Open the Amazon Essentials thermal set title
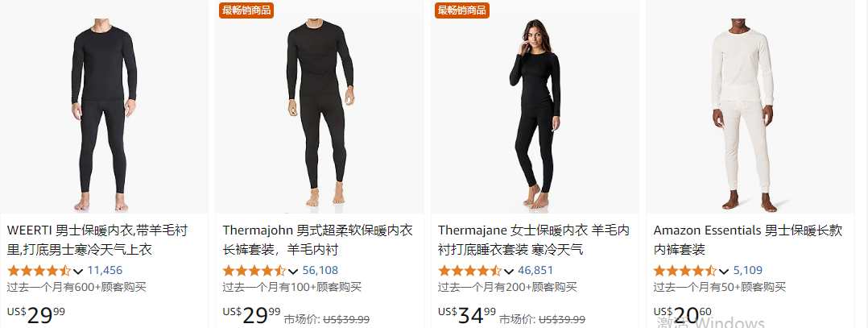Screen dimensions: 868x328 [x=748, y=240]
